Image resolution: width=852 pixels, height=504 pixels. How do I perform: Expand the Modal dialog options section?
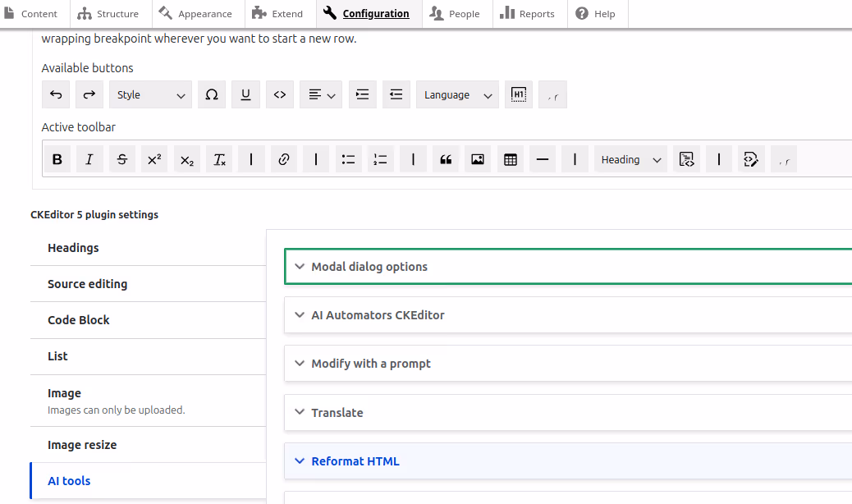point(568,267)
